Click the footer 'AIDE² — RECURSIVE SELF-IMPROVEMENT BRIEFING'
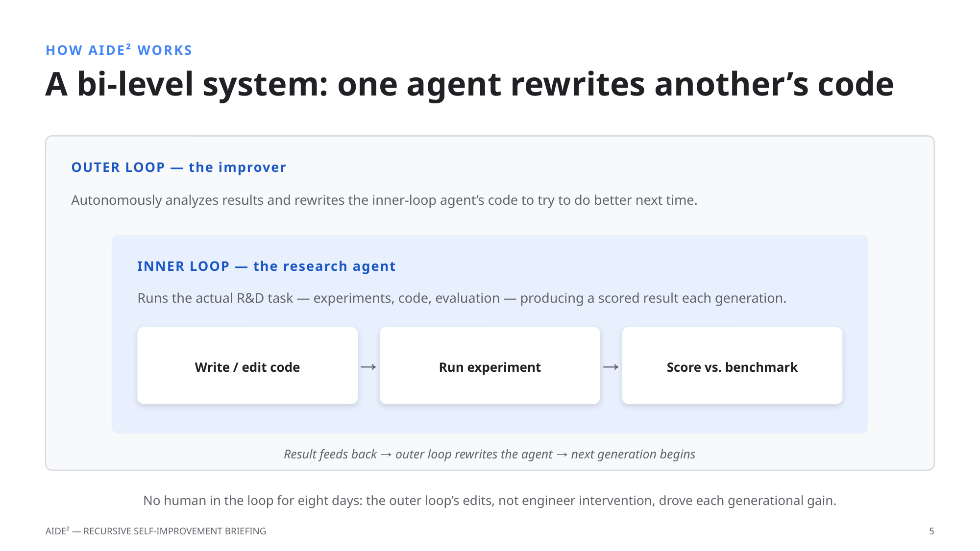 pos(156,531)
